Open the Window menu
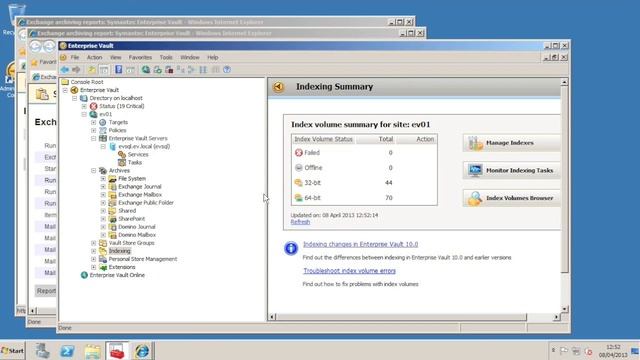Screen dimensions: 640x360 pos(190,58)
